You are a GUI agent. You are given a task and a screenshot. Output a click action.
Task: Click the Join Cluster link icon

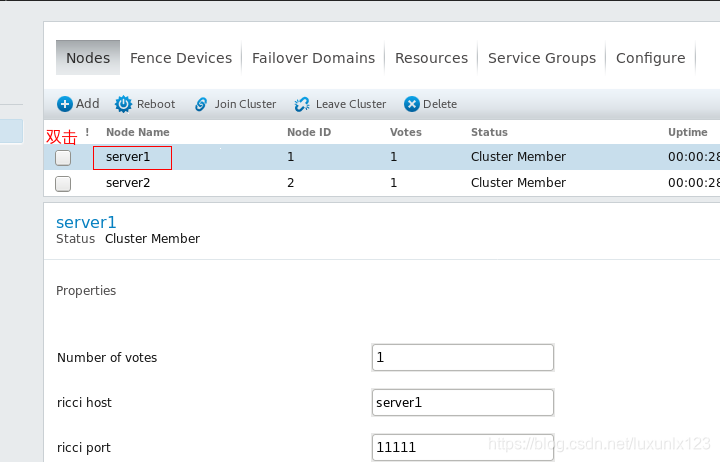pyautogui.click(x=201, y=104)
